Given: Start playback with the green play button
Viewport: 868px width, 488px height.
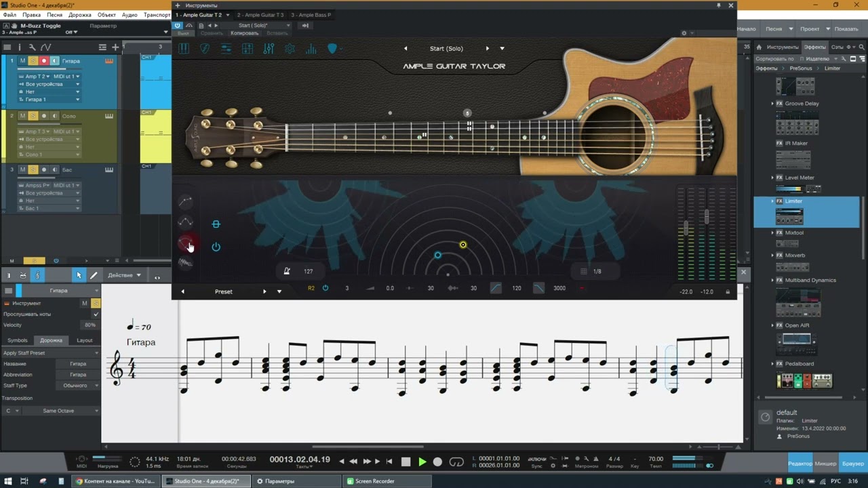Looking at the screenshot, I should 422,462.
